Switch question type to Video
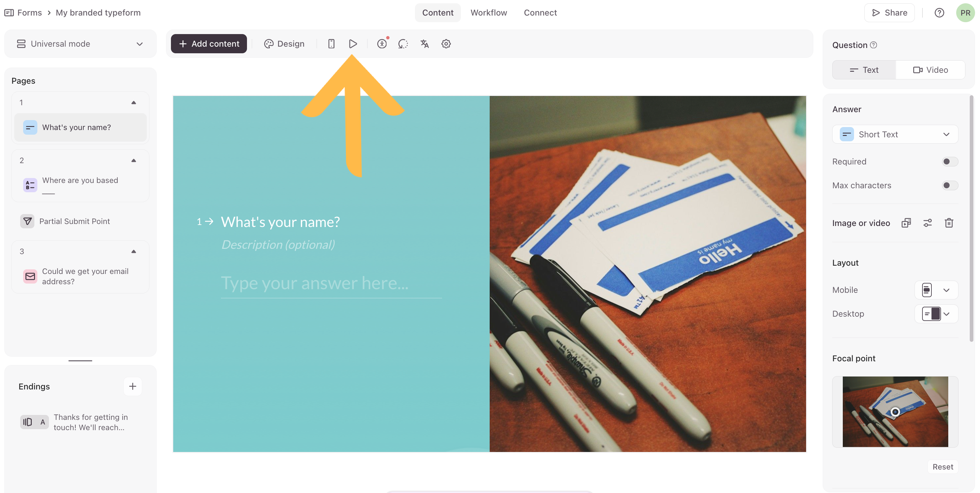Image resolution: width=980 pixels, height=493 pixels. (x=930, y=70)
